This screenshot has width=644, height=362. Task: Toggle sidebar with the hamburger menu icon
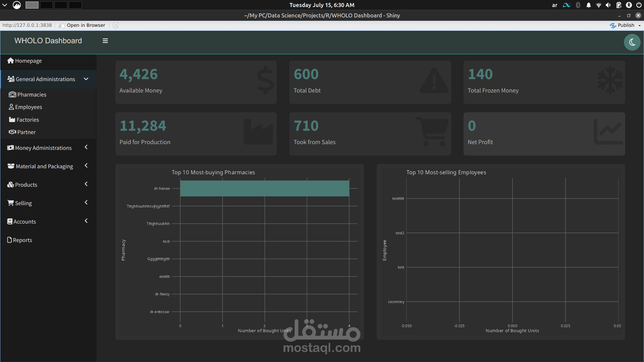105,41
